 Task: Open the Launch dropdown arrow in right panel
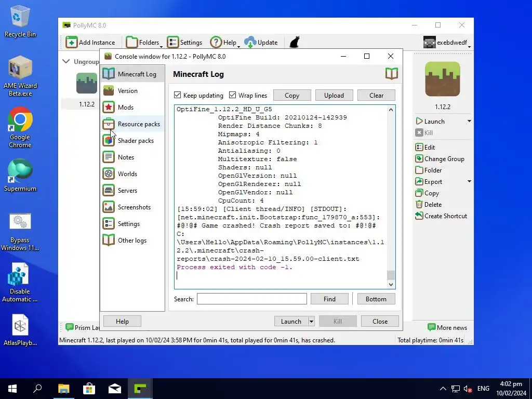(469, 121)
